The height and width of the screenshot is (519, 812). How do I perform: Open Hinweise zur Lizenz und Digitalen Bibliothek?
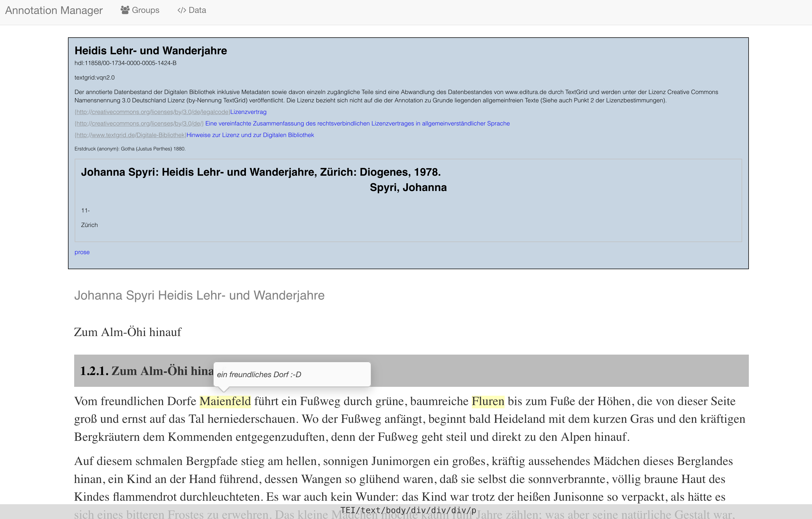[x=250, y=135]
